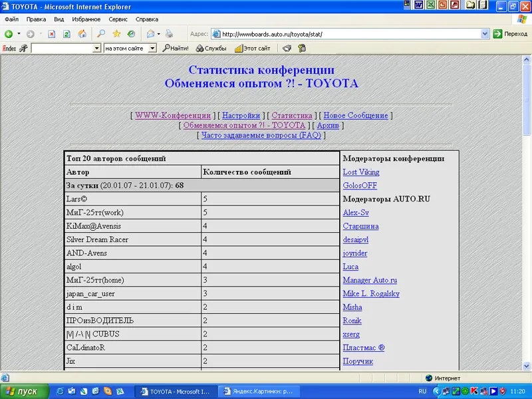
Task: Open the folder icon in Office shortcut bar
Action: click(470, 5)
